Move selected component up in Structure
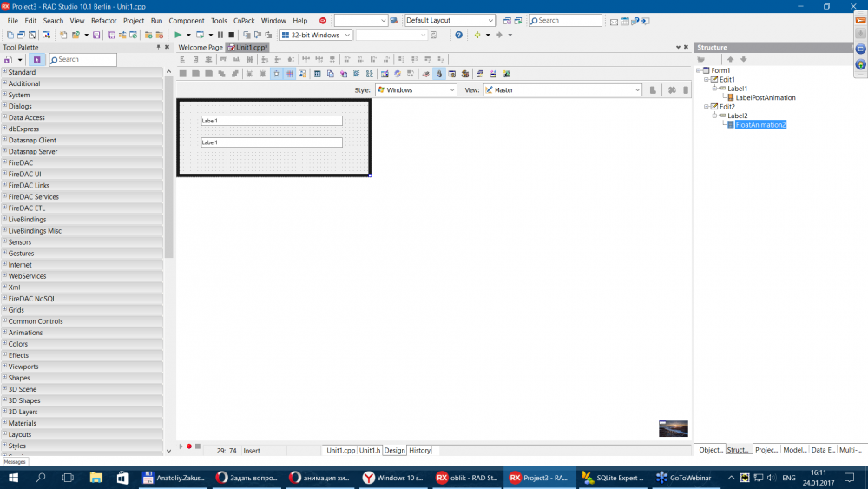The width and height of the screenshot is (868, 489). coord(730,59)
